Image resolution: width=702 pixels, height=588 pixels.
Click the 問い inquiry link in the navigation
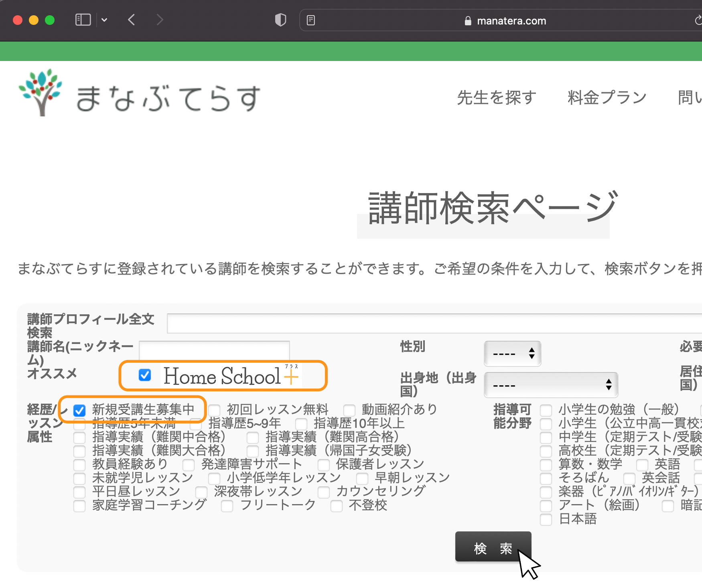pyautogui.click(x=688, y=97)
